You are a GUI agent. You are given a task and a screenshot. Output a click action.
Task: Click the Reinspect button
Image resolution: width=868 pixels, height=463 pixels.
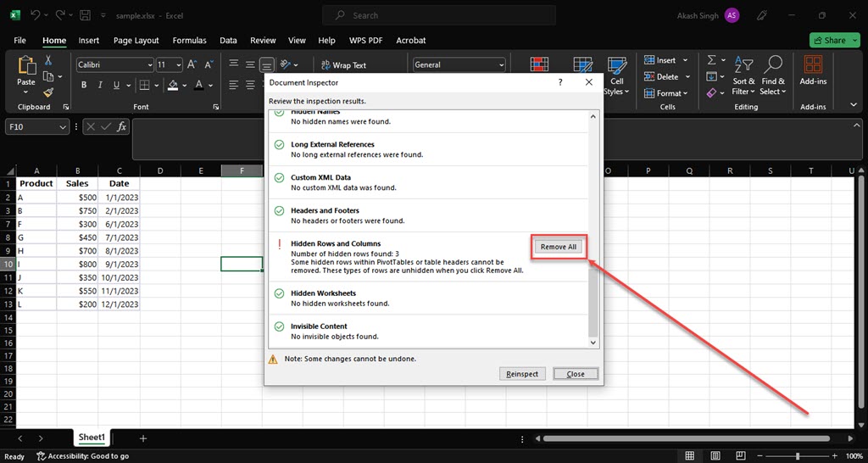(522, 374)
